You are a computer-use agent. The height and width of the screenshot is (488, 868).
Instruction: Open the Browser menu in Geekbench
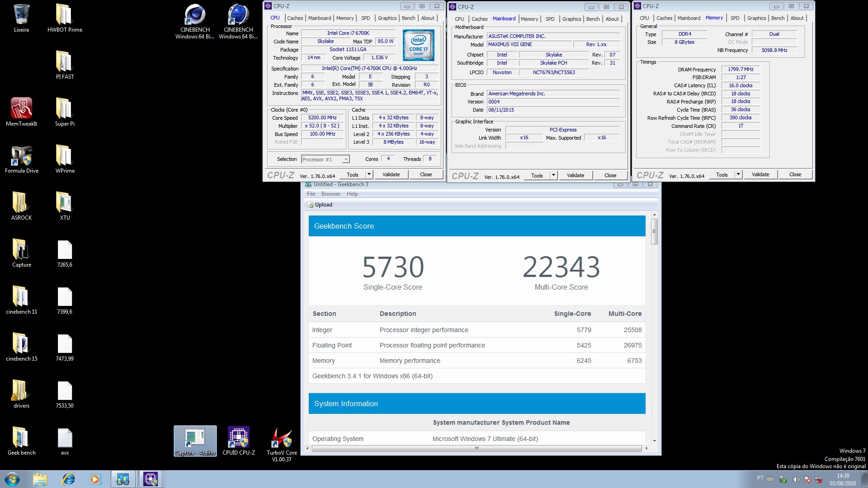(x=331, y=194)
